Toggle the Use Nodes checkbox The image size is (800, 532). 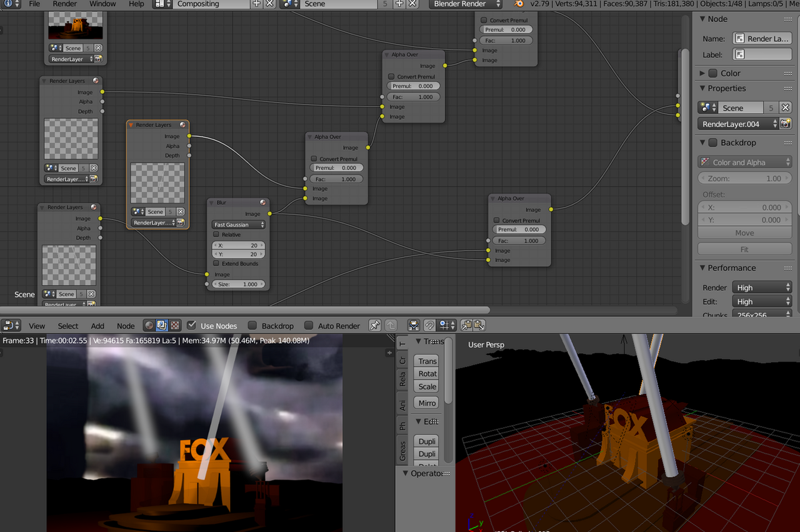[192, 326]
